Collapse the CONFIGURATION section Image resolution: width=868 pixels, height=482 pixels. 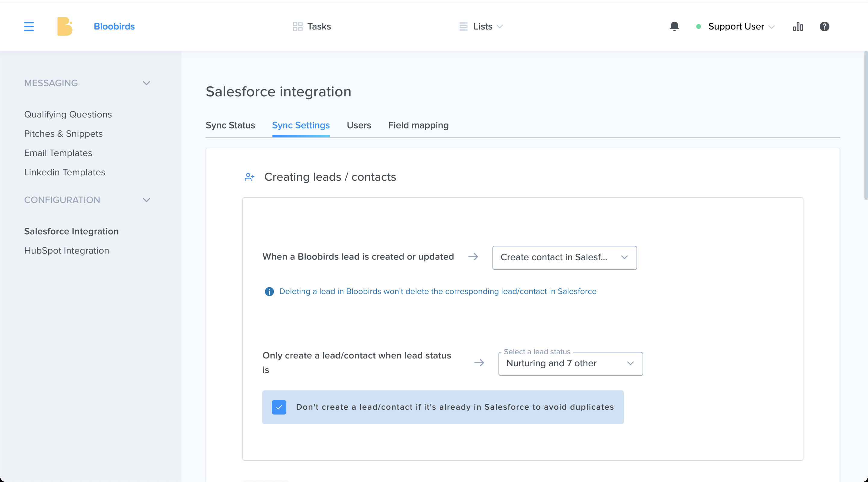pos(146,200)
